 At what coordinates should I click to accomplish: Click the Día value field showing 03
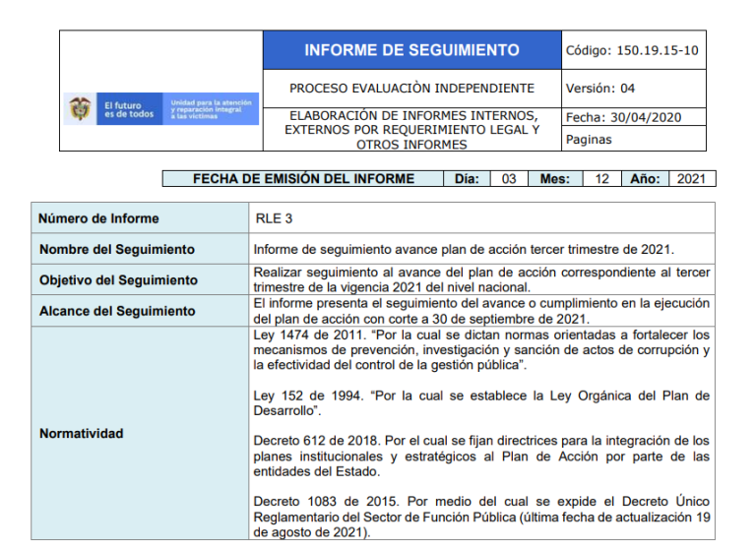click(x=509, y=179)
